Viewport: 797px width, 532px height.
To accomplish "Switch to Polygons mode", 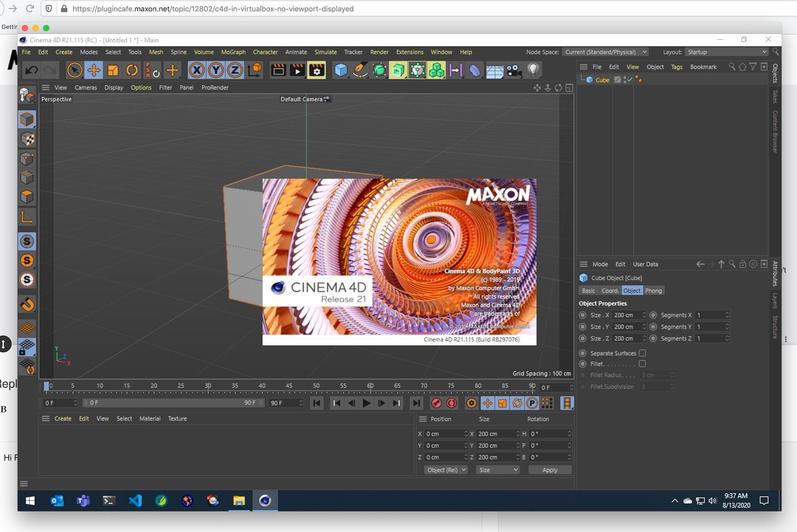I will pyautogui.click(x=27, y=197).
